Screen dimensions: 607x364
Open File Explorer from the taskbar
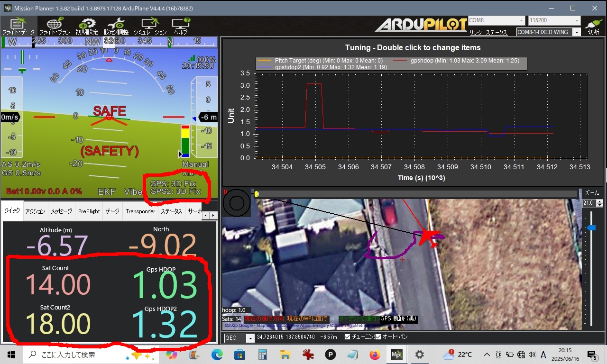click(285, 355)
